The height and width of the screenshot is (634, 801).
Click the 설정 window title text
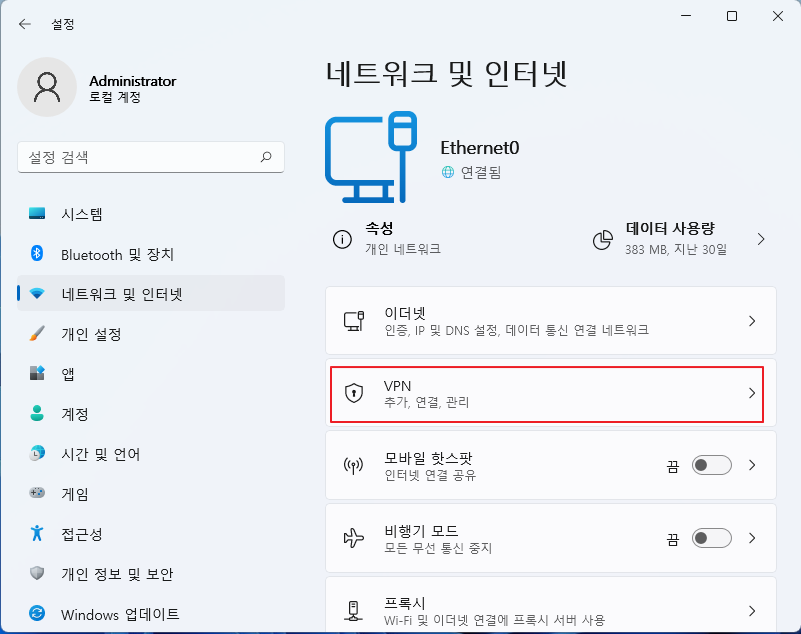[x=63, y=24]
